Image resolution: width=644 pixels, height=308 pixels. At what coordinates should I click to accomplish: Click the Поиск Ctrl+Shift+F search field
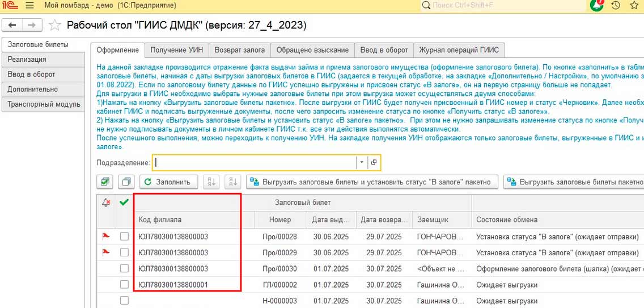pos(503,6)
